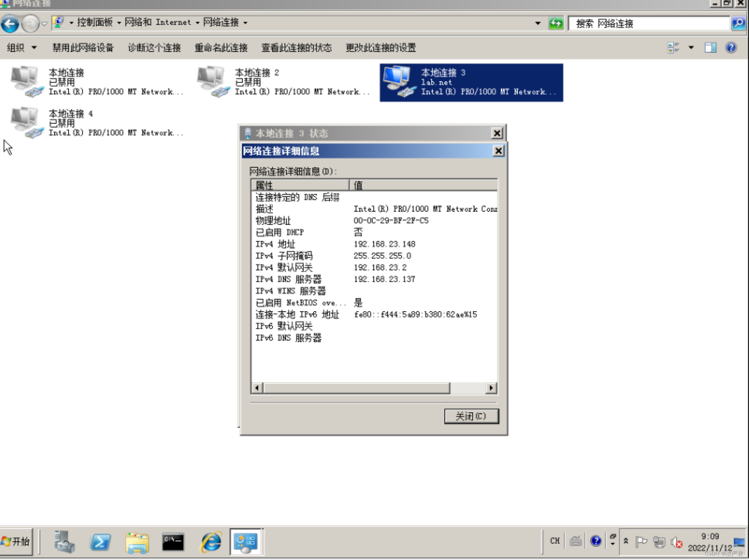Click 禁用此网络设备 in the toolbar
This screenshot has height=560, width=749.
pyautogui.click(x=83, y=47)
